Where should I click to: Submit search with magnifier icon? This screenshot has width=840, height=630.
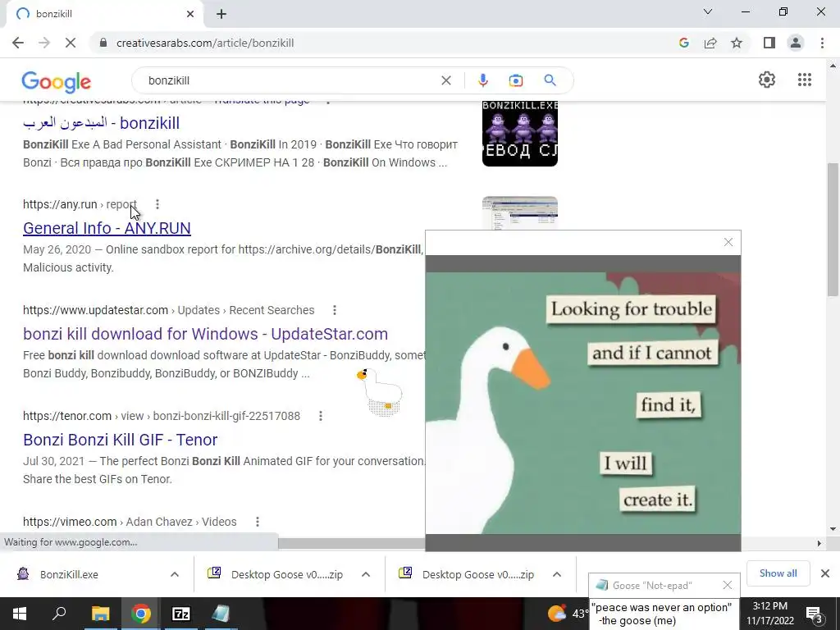550,80
